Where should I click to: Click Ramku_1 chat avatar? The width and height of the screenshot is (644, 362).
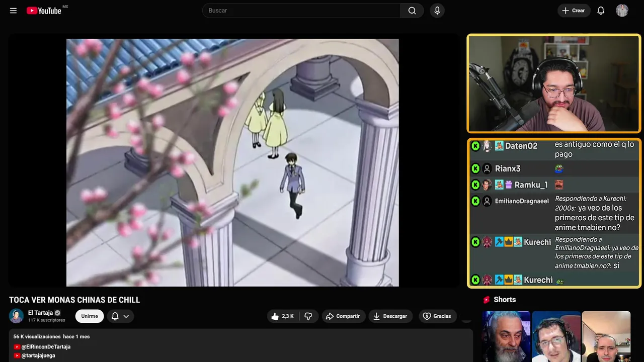coord(487,185)
